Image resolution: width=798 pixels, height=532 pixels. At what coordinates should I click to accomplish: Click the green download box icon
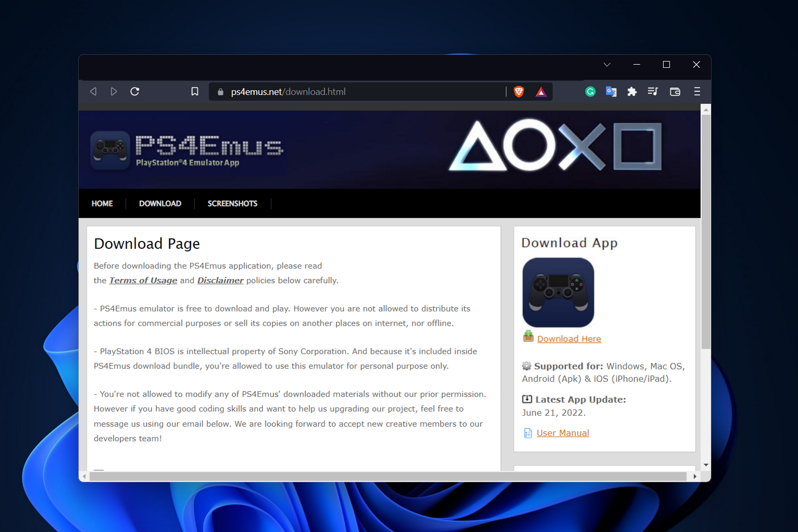[x=528, y=336]
